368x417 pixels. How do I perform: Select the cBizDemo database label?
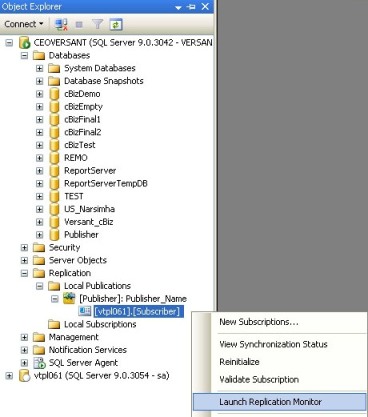(x=82, y=94)
